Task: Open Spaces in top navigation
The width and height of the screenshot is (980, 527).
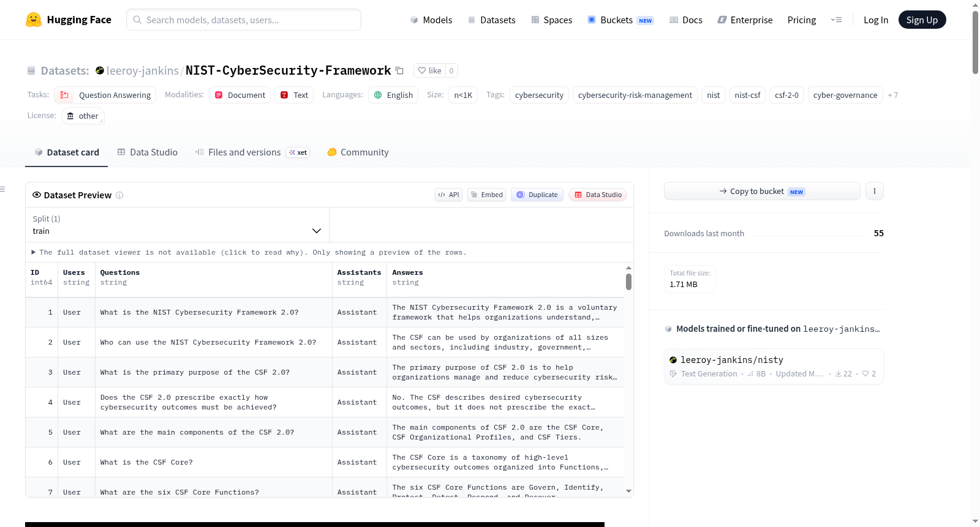Action: [x=551, y=20]
